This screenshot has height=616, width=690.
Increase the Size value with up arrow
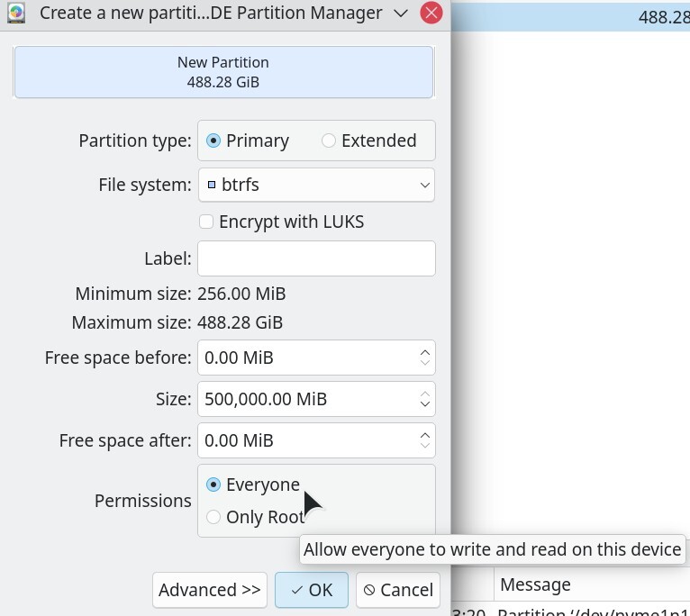tap(425, 394)
